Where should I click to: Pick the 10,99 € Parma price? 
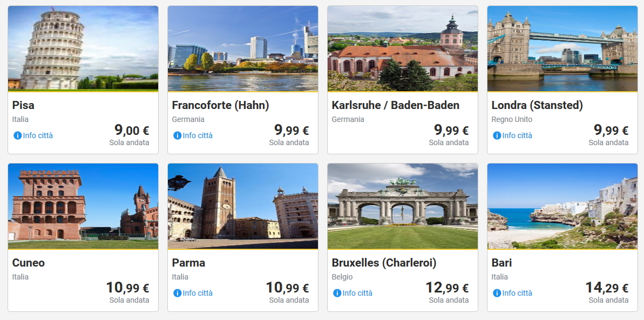click(287, 288)
